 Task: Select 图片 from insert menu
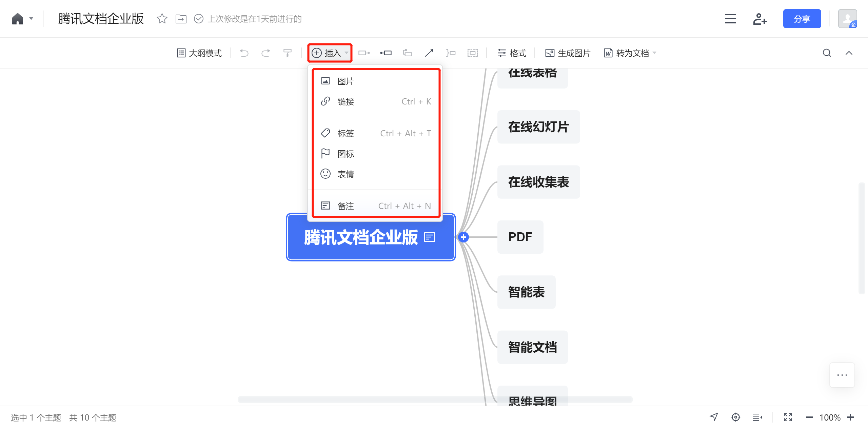[x=345, y=81]
